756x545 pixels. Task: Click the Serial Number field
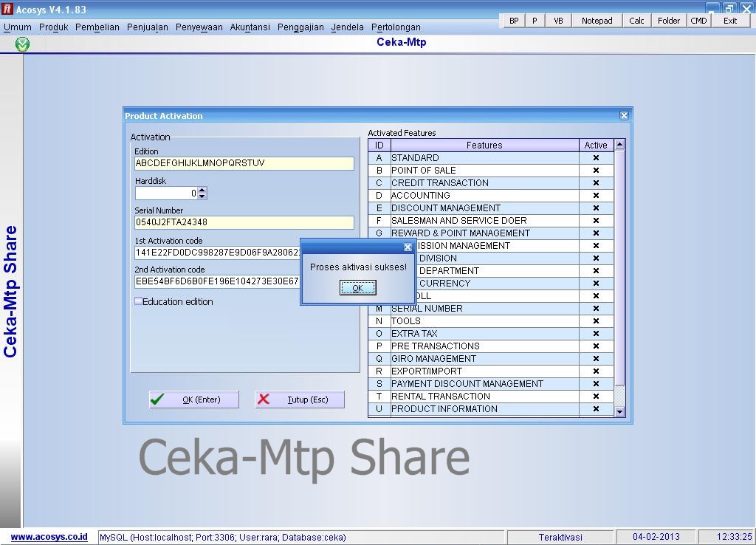pyautogui.click(x=244, y=222)
